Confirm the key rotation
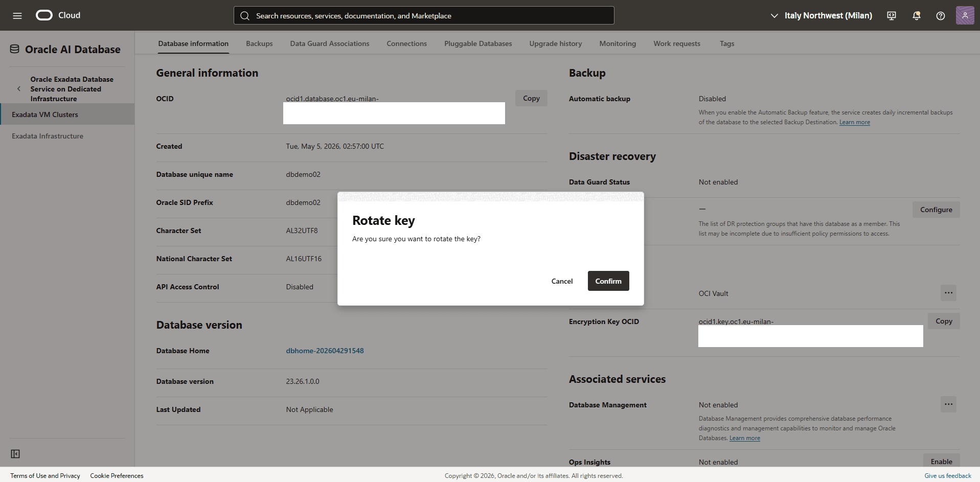980x482 pixels. 608,281
